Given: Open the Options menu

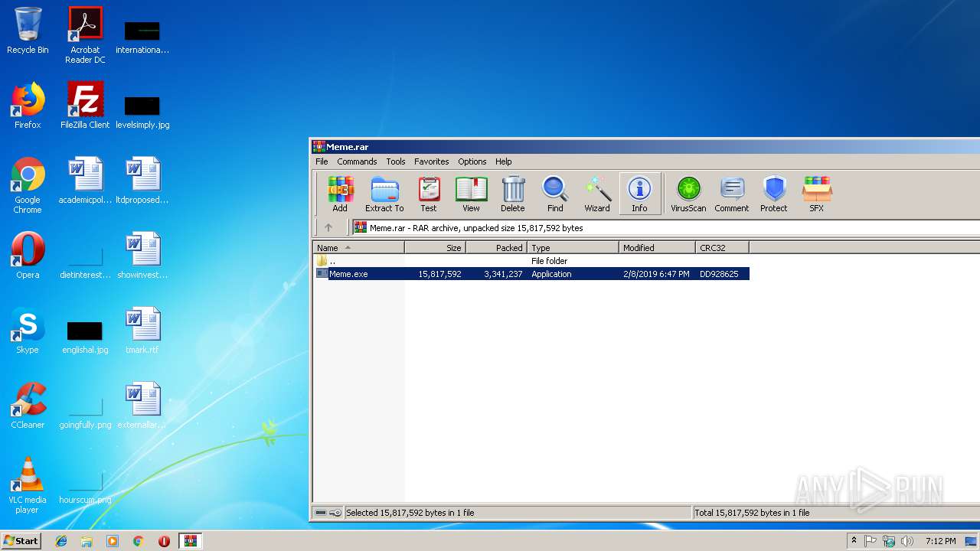Looking at the screenshot, I should click(x=472, y=161).
